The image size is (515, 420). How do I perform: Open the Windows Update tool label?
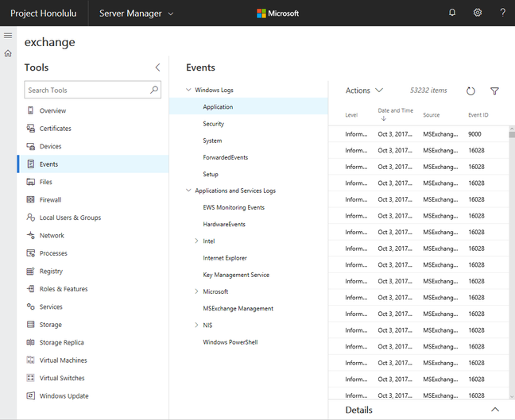click(64, 395)
